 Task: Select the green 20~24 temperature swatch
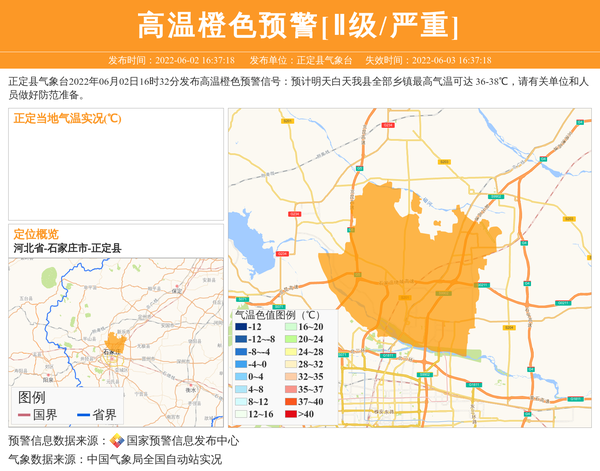[290, 340]
